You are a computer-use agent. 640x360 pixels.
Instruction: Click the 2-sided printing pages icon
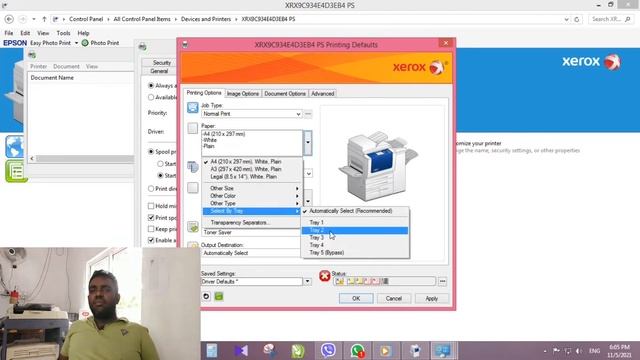click(x=192, y=166)
